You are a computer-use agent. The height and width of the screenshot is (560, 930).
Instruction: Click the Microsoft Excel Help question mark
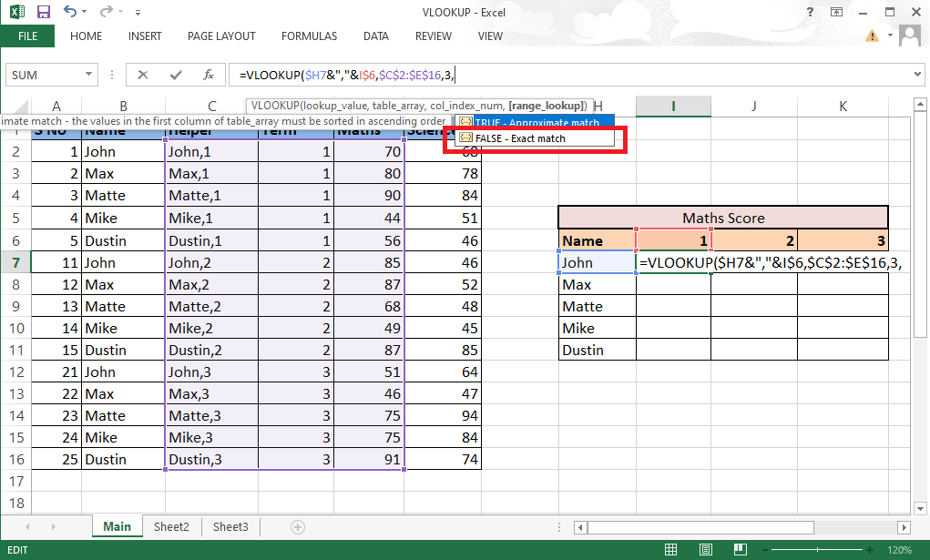click(811, 12)
